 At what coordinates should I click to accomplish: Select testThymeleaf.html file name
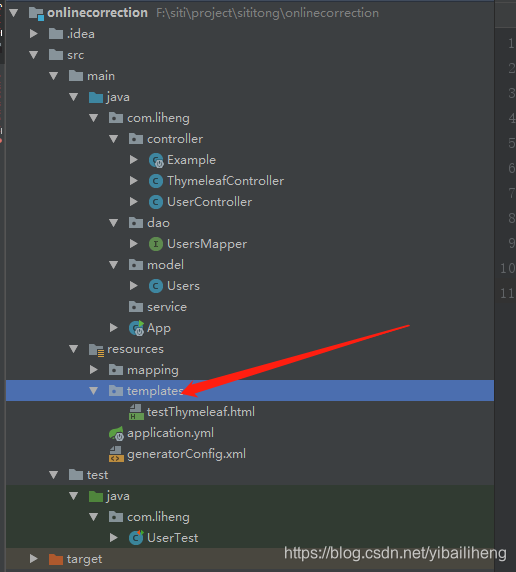pos(201,412)
